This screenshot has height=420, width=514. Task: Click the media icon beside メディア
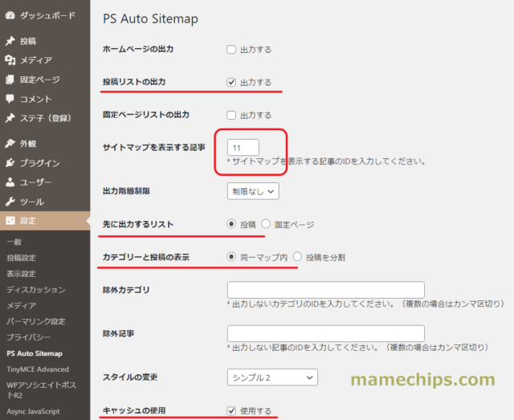click(10, 60)
